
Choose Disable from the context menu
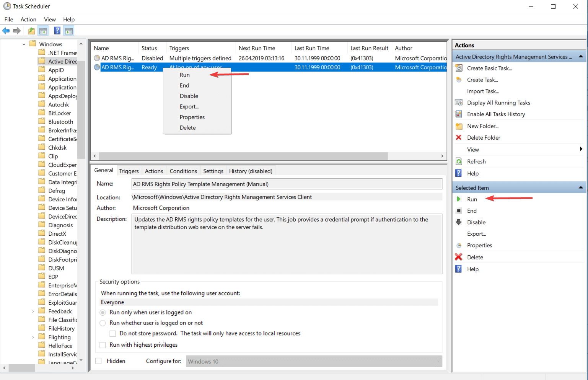(x=189, y=96)
